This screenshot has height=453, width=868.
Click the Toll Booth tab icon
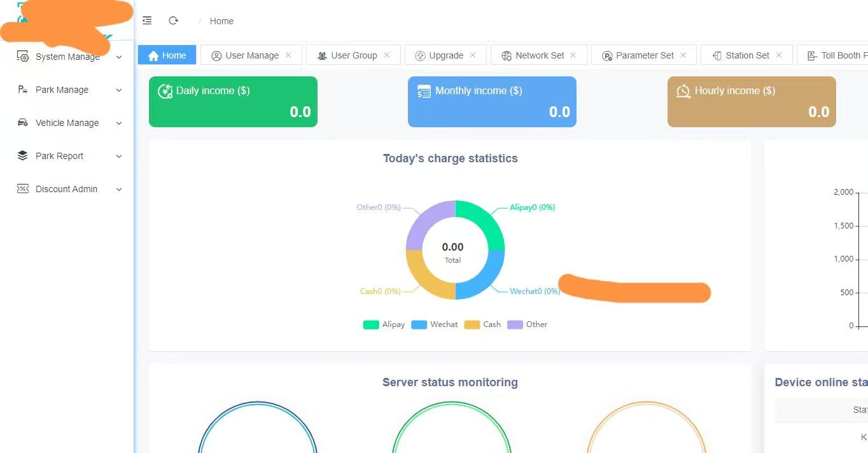(x=812, y=55)
